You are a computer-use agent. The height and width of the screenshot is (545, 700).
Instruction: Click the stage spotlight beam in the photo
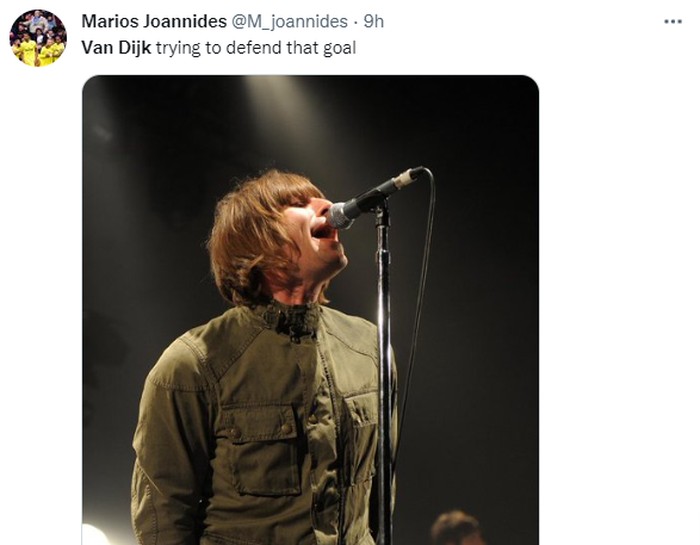(x=277, y=116)
